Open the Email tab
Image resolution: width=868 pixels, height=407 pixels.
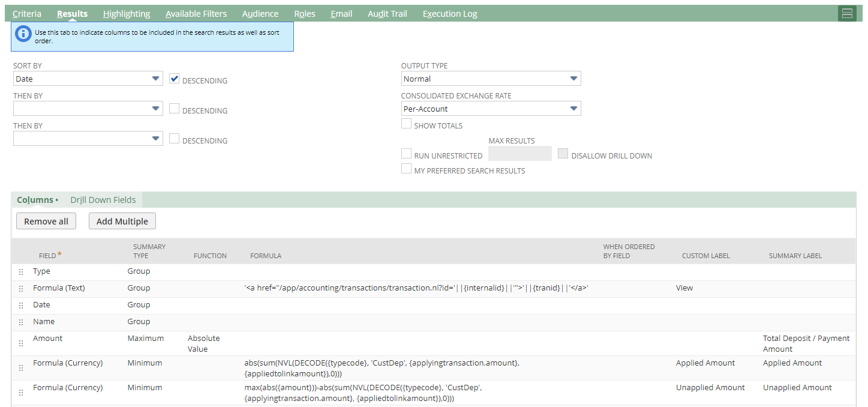(x=341, y=13)
